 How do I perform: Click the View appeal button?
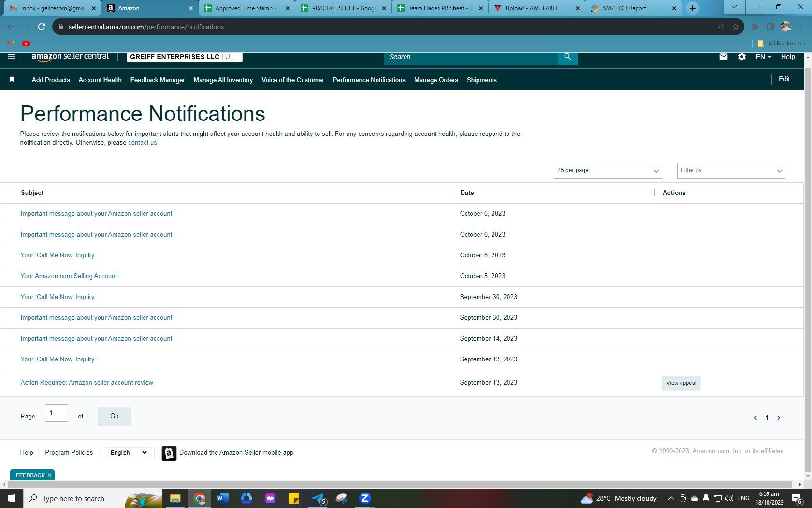click(681, 383)
